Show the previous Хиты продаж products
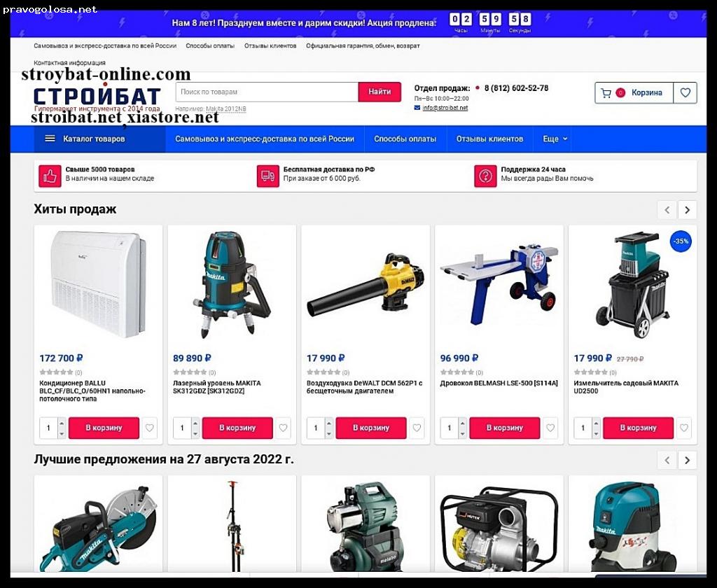The height and width of the screenshot is (588, 717). click(667, 210)
